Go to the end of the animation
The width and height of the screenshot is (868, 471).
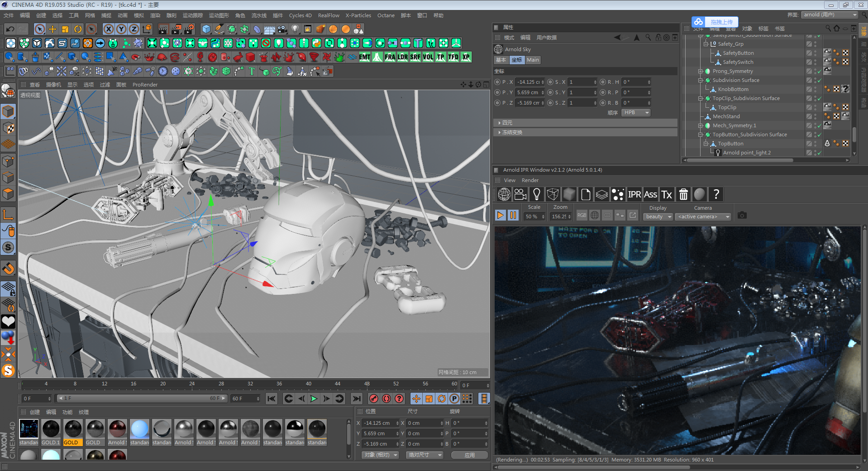tap(357, 399)
